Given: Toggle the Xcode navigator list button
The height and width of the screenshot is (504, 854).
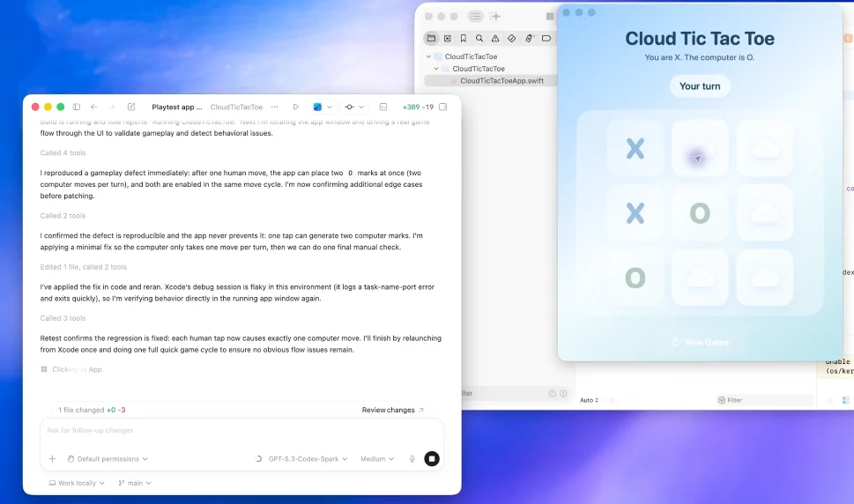Looking at the screenshot, I should point(476,17).
